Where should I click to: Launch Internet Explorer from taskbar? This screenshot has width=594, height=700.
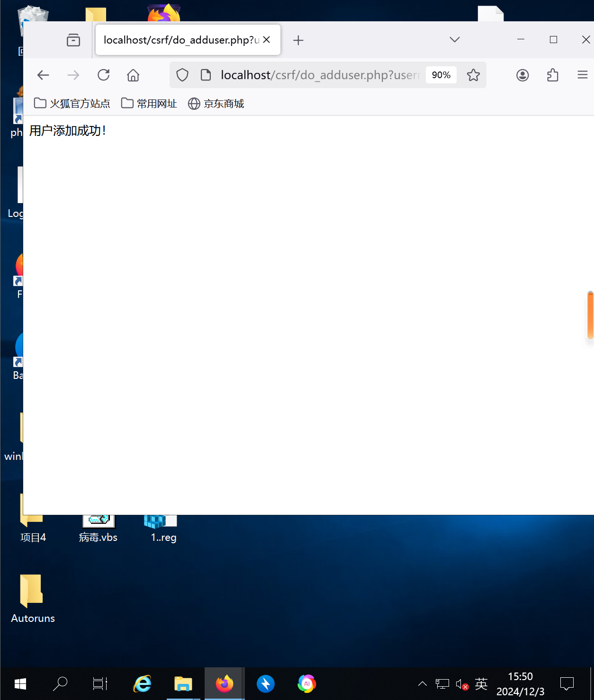(142, 684)
